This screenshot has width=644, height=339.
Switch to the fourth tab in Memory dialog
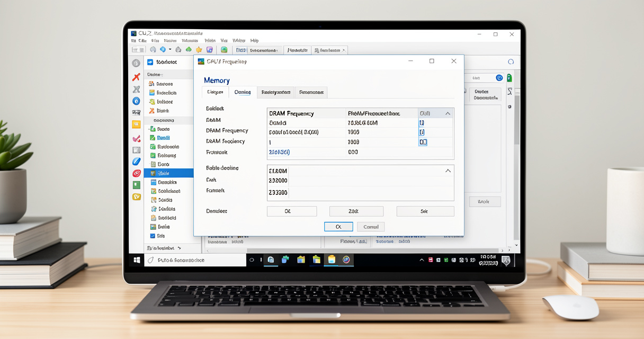click(311, 92)
